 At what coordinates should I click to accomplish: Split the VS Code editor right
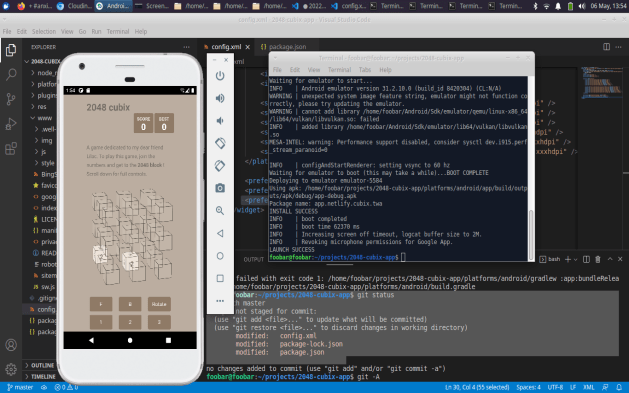[607, 47]
